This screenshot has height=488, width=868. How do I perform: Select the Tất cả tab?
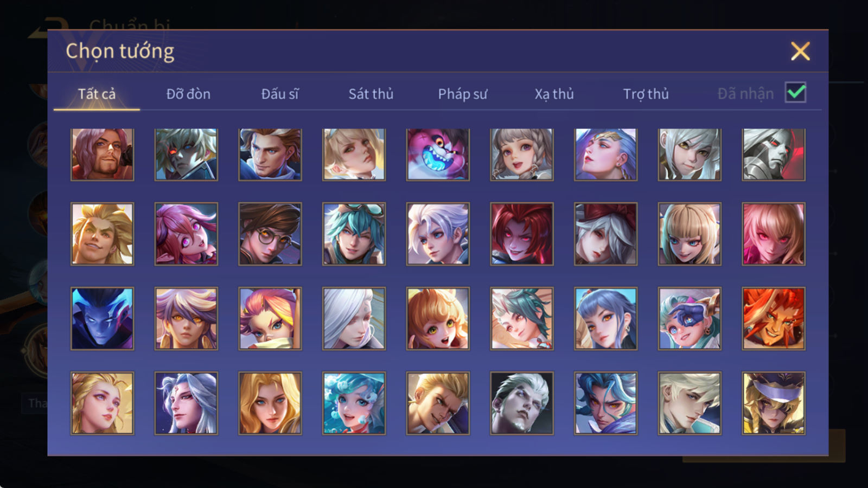click(97, 94)
